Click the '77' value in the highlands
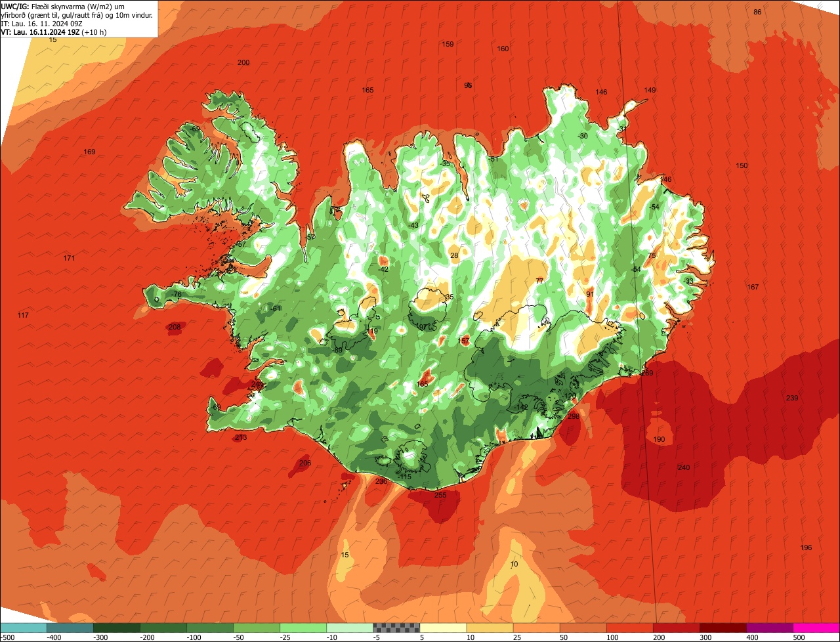The width and height of the screenshot is (840, 642). point(539,281)
